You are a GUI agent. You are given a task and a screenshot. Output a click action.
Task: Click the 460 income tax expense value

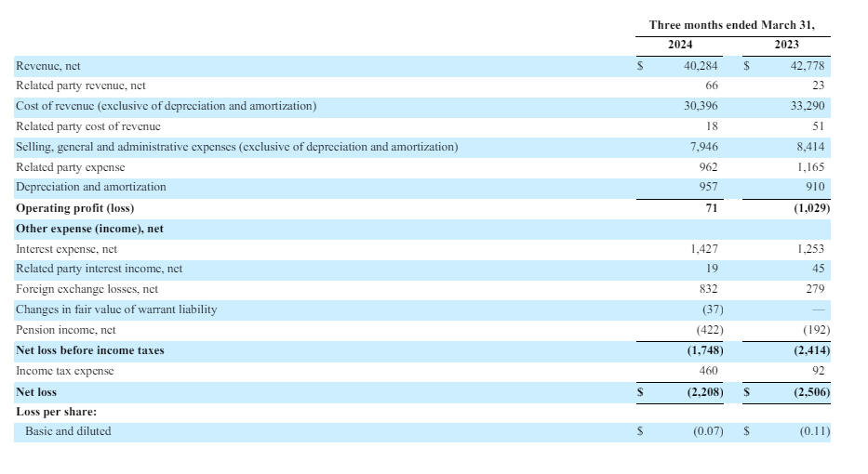point(708,371)
